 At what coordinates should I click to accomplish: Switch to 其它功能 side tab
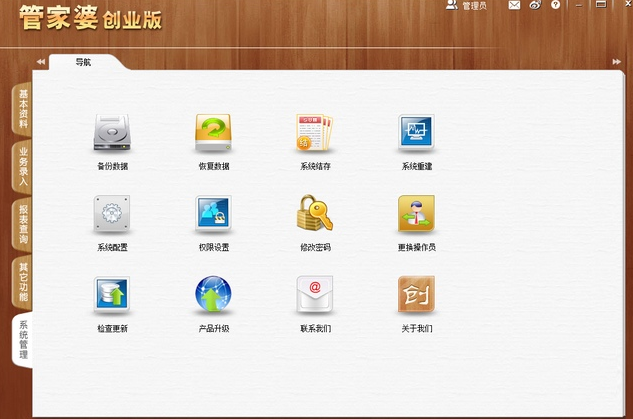23,282
